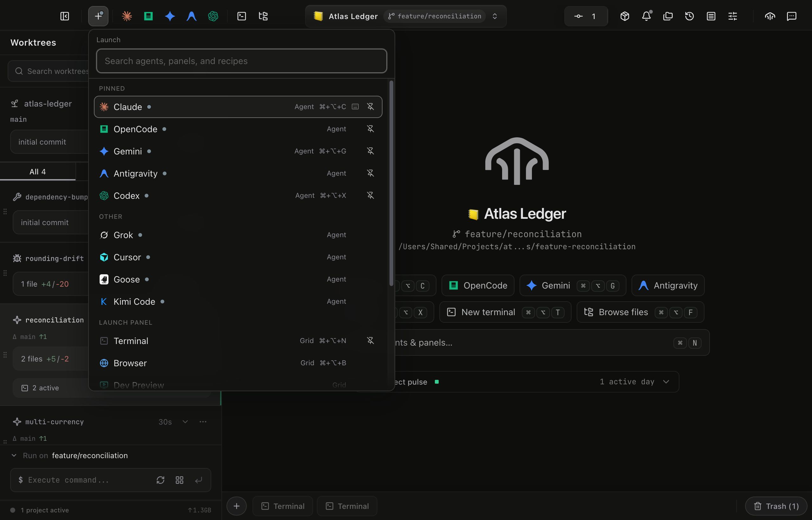Viewport: 812px width, 520px height.
Task: Open the multi-currency more options menu
Action: point(203,422)
